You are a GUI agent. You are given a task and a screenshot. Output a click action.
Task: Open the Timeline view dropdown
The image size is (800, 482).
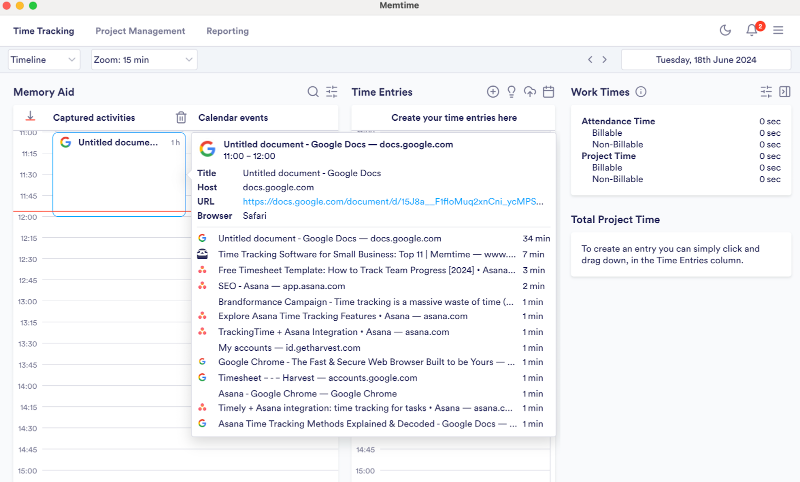[x=44, y=60]
